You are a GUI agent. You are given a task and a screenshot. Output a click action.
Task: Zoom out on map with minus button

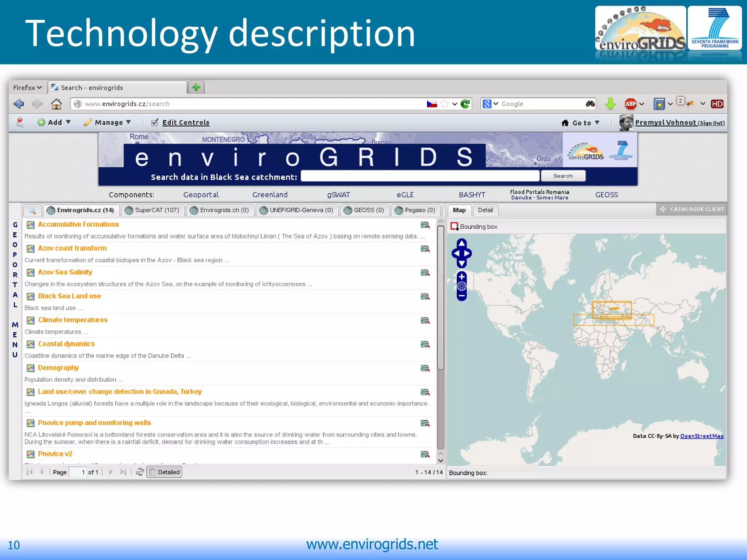click(x=461, y=296)
